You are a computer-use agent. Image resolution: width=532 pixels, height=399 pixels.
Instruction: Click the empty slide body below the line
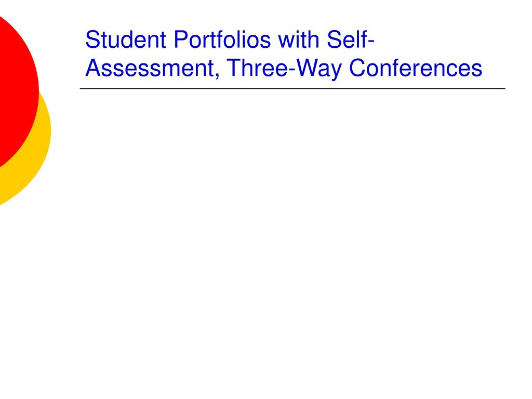click(x=292, y=237)
